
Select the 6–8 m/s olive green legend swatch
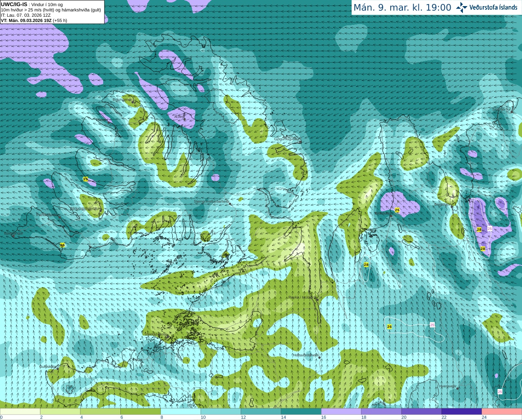(x=140, y=411)
